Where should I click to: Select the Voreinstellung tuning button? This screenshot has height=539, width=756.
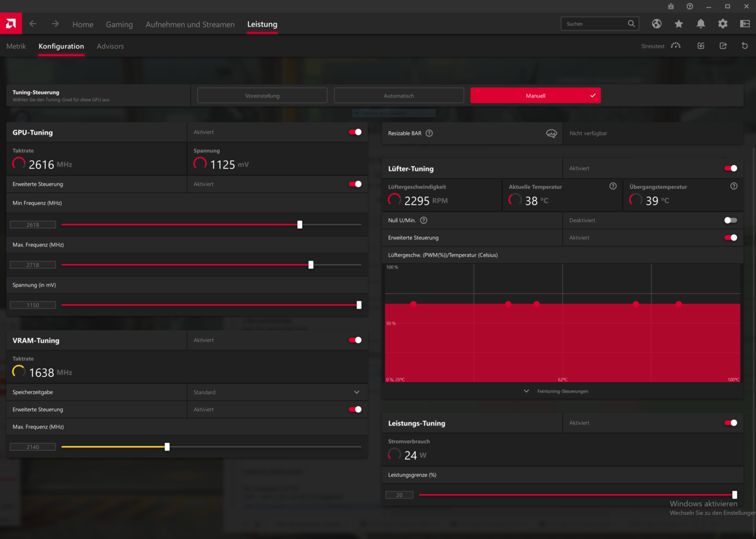pyautogui.click(x=262, y=96)
